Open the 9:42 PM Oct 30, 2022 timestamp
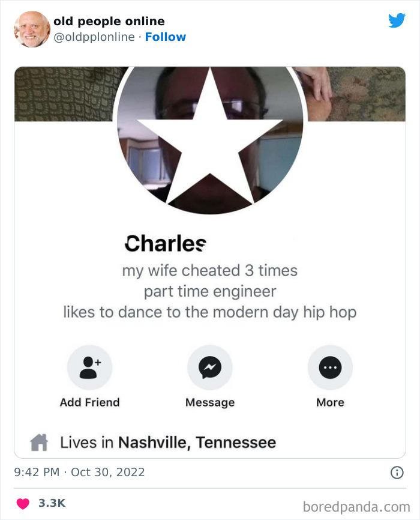This screenshot has height=520, width=420. [x=79, y=472]
